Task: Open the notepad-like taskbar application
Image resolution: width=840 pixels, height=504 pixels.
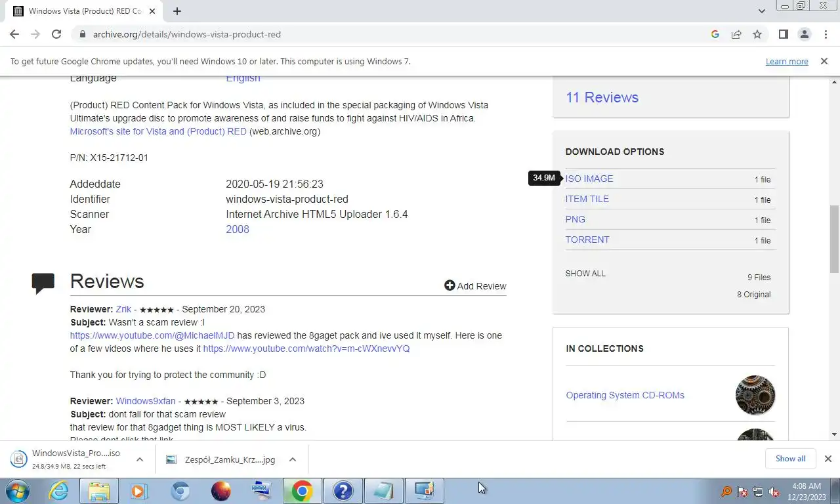Action: (x=383, y=491)
